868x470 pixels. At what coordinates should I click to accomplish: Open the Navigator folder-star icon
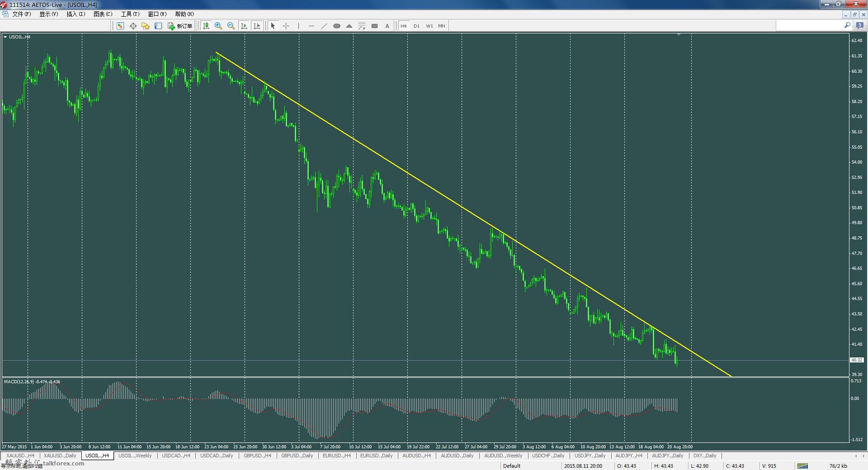click(146, 26)
